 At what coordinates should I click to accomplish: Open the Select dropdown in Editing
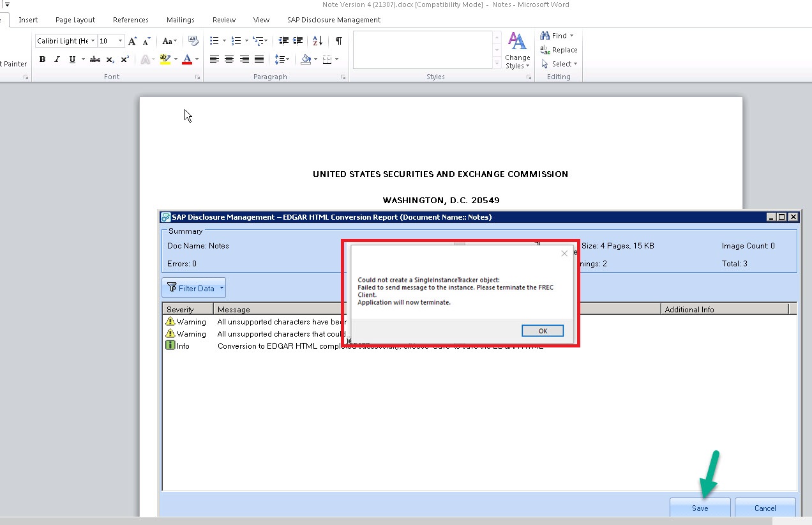pyautogui.click(x=559, y=64)
